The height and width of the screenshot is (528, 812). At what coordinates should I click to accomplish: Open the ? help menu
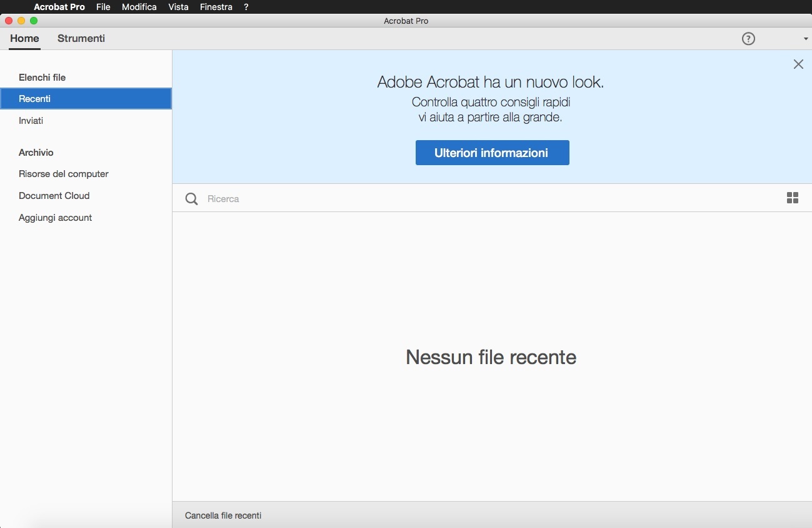point(246,7)
